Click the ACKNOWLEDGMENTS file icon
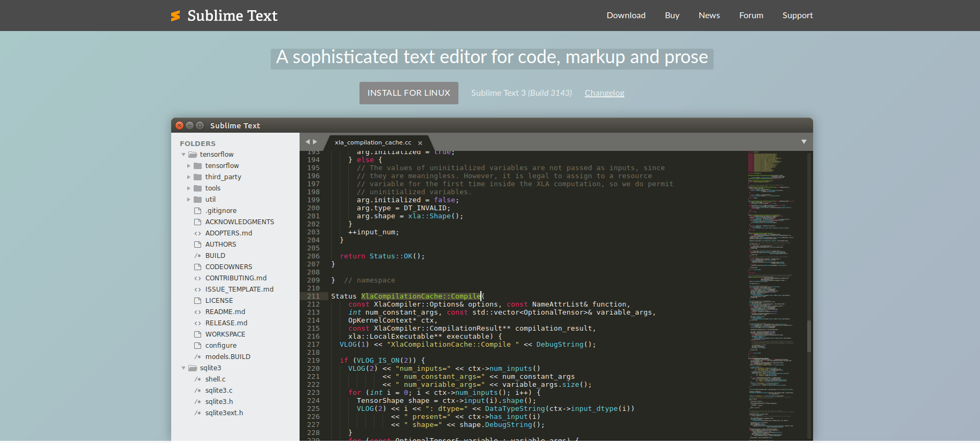The height and width of the screenshot is (443, 980). tap(197, 222)
